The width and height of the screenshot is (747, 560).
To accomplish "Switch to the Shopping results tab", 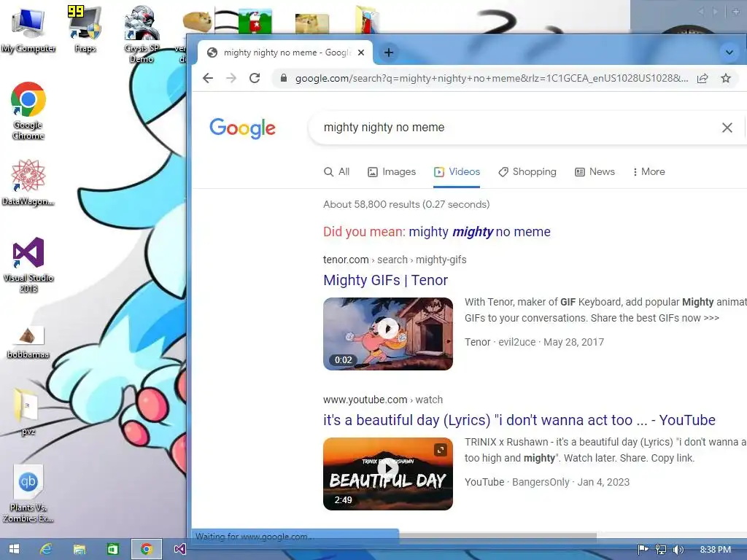I will point(527,172).
